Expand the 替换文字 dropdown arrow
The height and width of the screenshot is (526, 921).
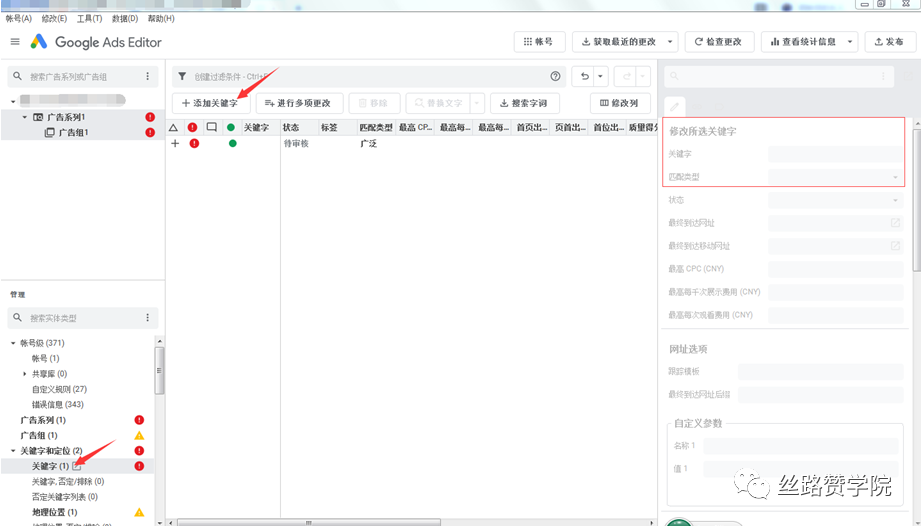pyautogui.click(x=477, y=103)
